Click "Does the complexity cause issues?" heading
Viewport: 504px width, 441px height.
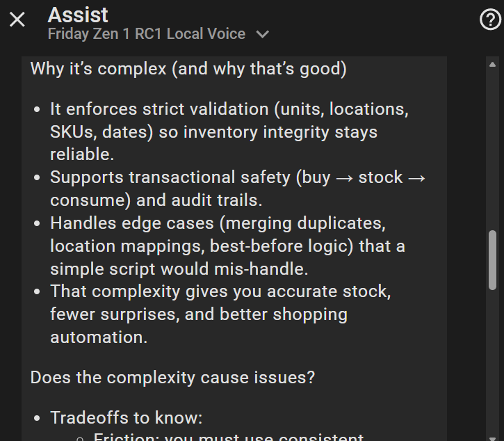[x=172, y=378]
